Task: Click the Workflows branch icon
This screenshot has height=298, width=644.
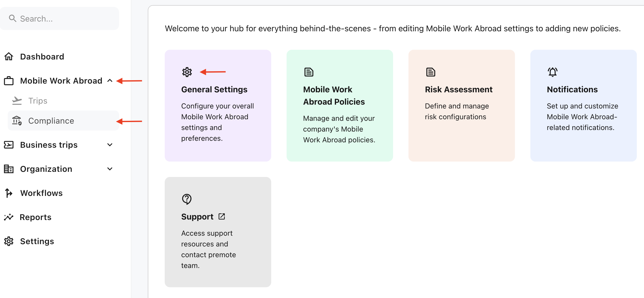Action: 9,193
